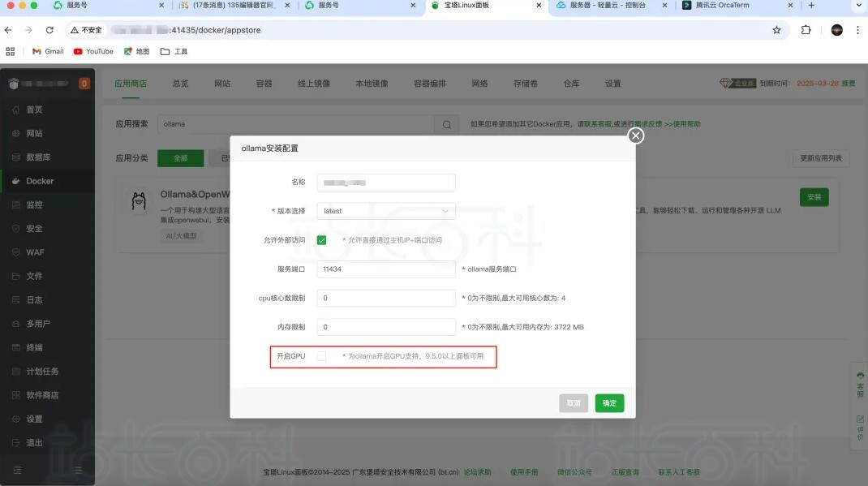Click the 服务端口 11434 field
Viewport: 868px width, 486px height.
(386, 269)
